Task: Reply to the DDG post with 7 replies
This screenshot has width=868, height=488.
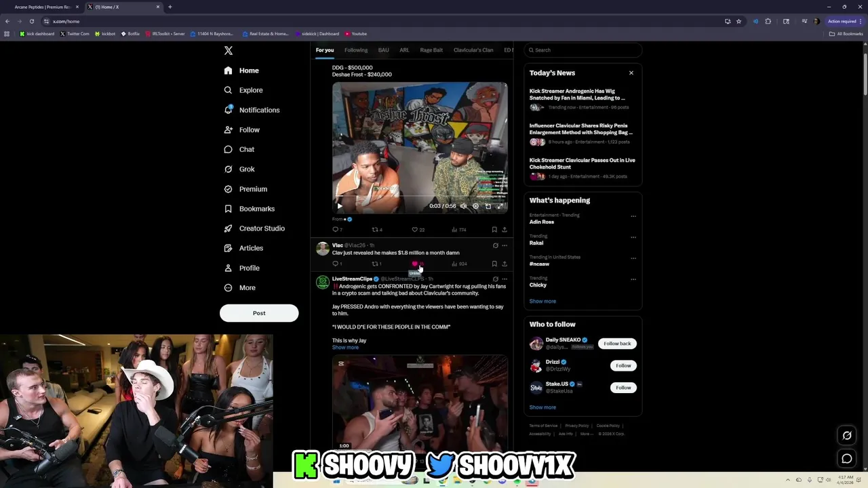Action: (x=337, y=230)
